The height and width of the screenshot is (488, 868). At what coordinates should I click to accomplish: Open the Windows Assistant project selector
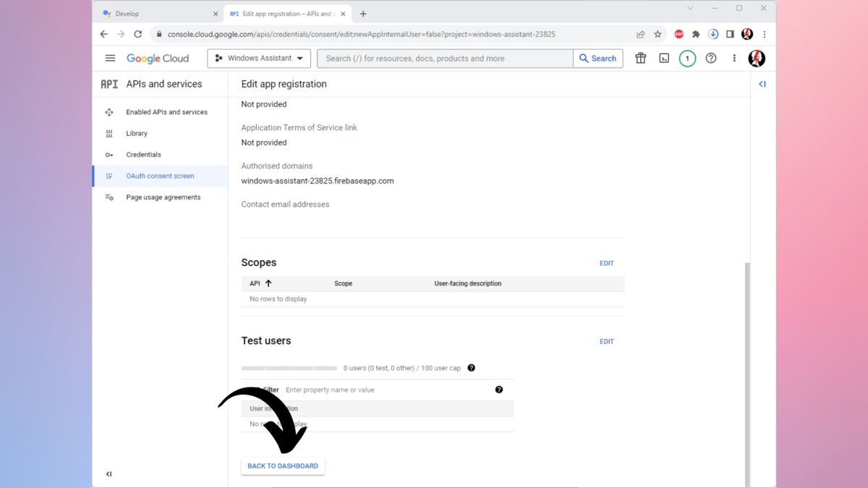coord(259,59)
